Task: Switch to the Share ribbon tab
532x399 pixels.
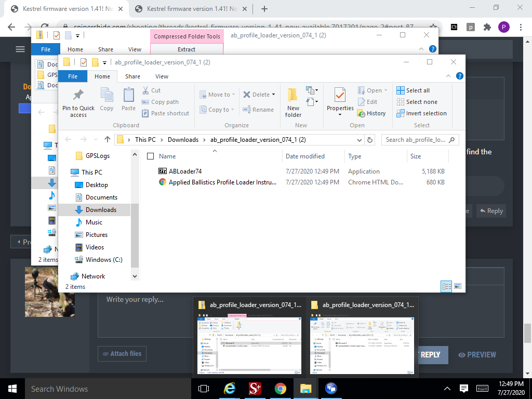Action: pos(132,76)
